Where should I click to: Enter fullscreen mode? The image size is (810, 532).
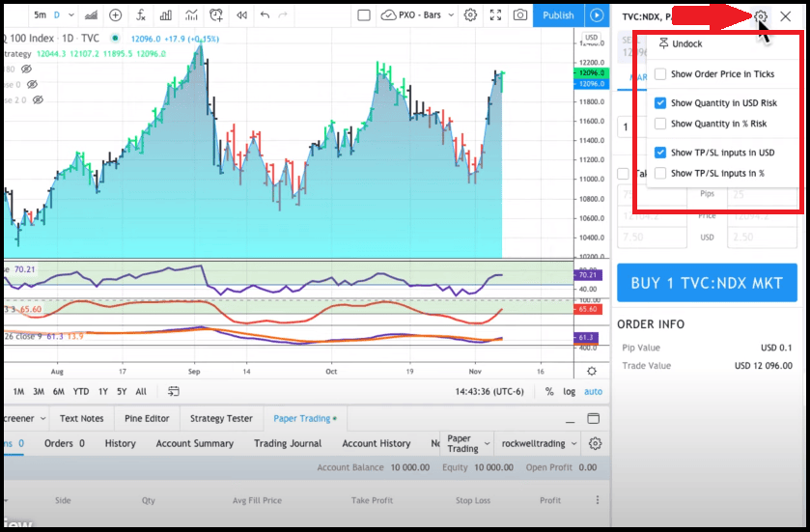click(x=495, y=15)
